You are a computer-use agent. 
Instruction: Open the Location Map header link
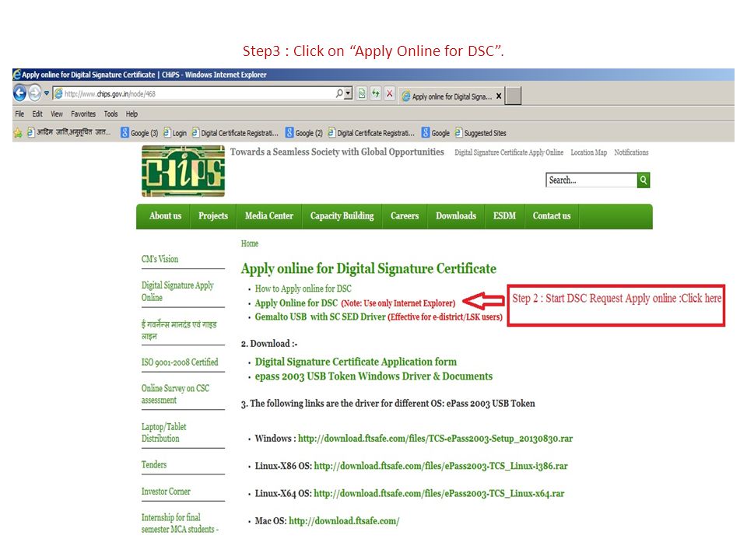click(589, 152)
